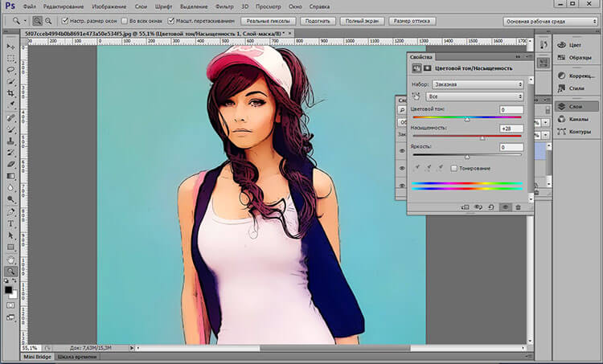Open the Изображение menu

[x=110, y=6]
